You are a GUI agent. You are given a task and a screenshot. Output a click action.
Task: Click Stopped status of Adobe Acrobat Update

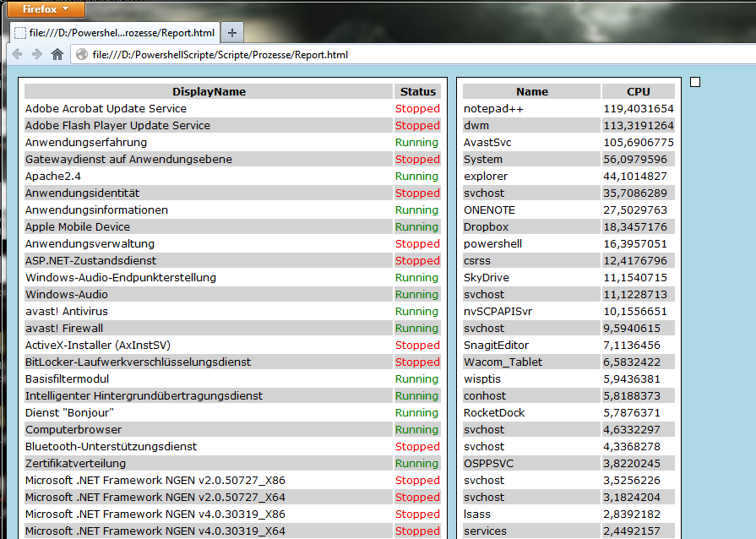[x=417, y=108]
